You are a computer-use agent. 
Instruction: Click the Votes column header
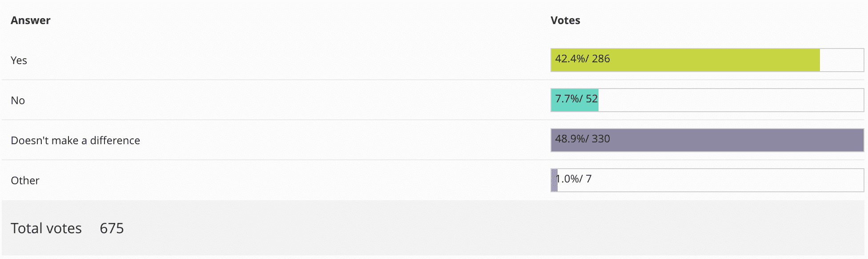point(565,20)
